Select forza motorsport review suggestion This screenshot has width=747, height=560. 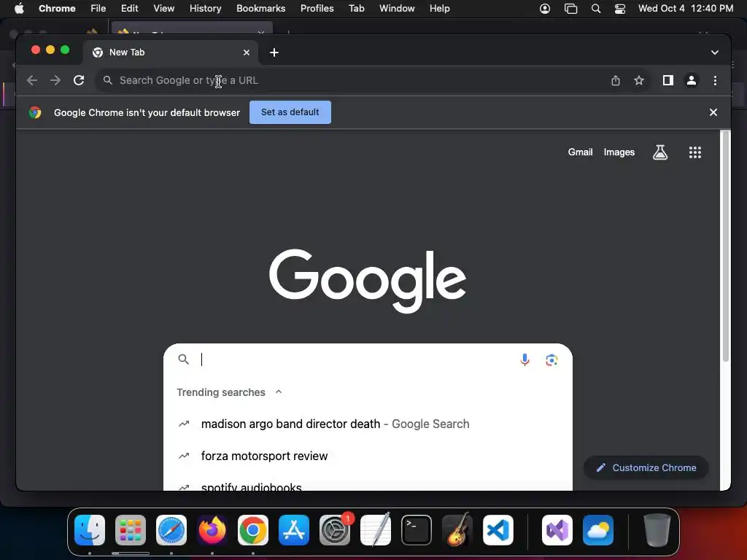tap(368, 456)
